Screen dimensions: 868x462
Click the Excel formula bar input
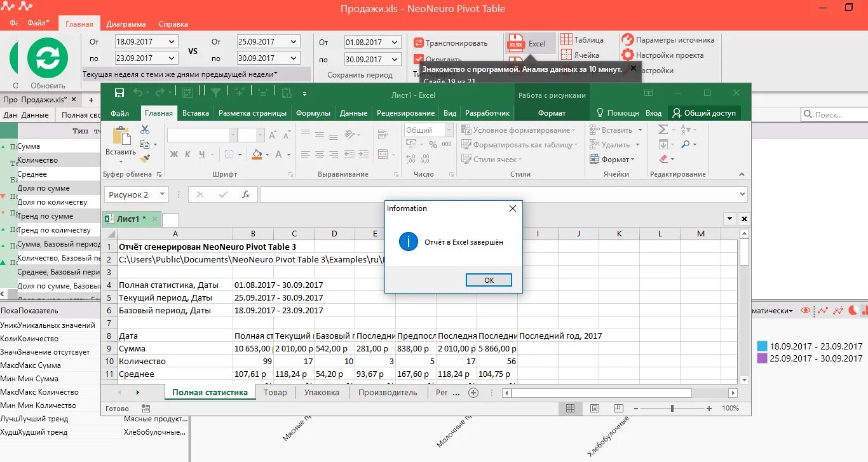point(498,194)
